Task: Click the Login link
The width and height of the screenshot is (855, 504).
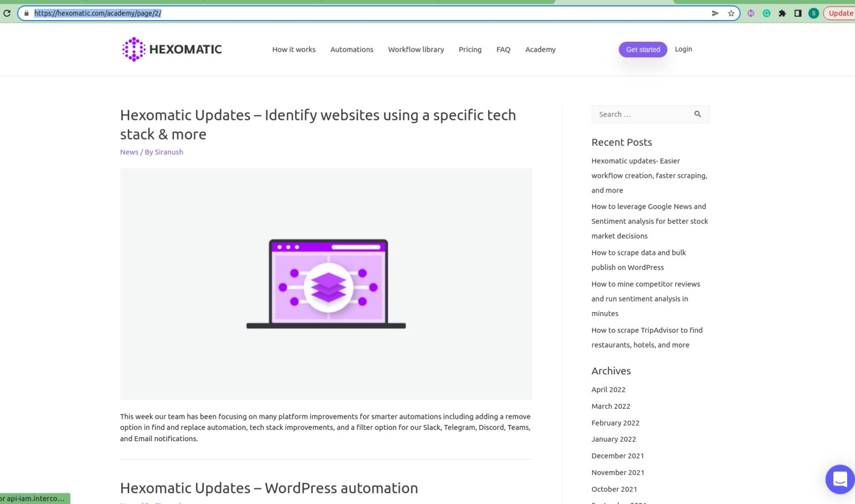Action: (x=683, y=49)
